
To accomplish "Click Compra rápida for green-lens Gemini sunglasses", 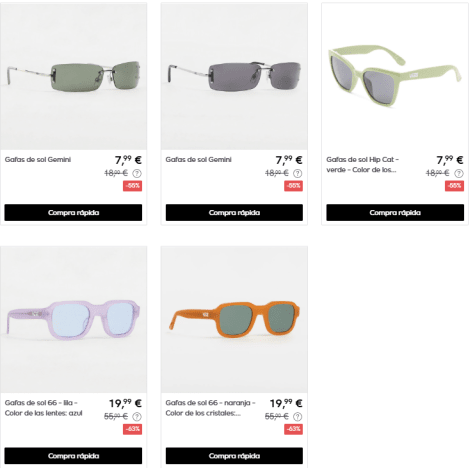I will click(x=73, y=212).
